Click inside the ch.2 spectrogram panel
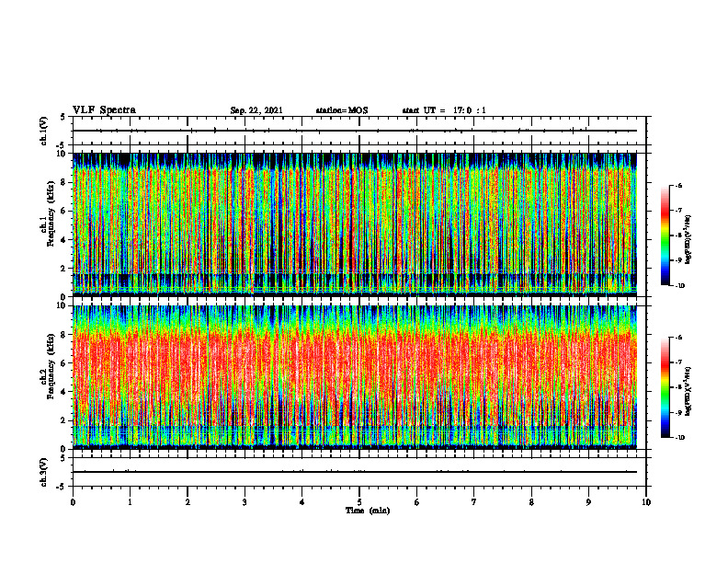Image resolution: width=728 pixels, height=563 pixels. click(355, 377)
